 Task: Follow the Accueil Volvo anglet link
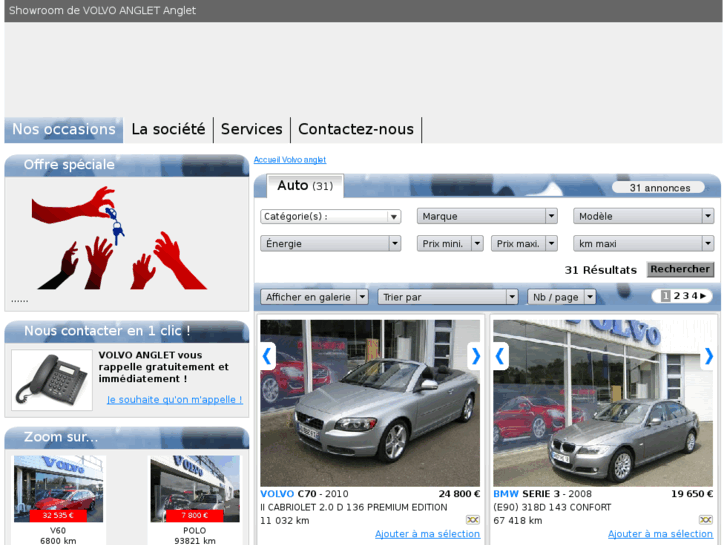click(290, 160)
